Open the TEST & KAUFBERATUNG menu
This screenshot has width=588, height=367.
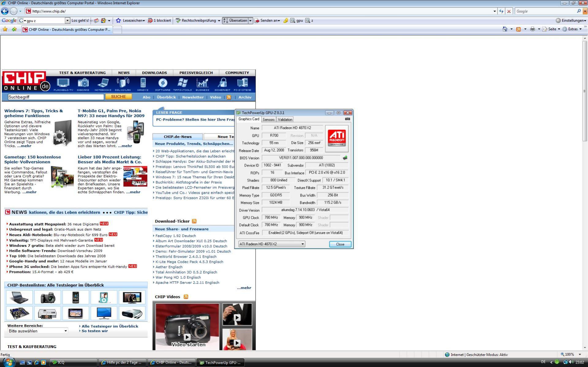82,73
